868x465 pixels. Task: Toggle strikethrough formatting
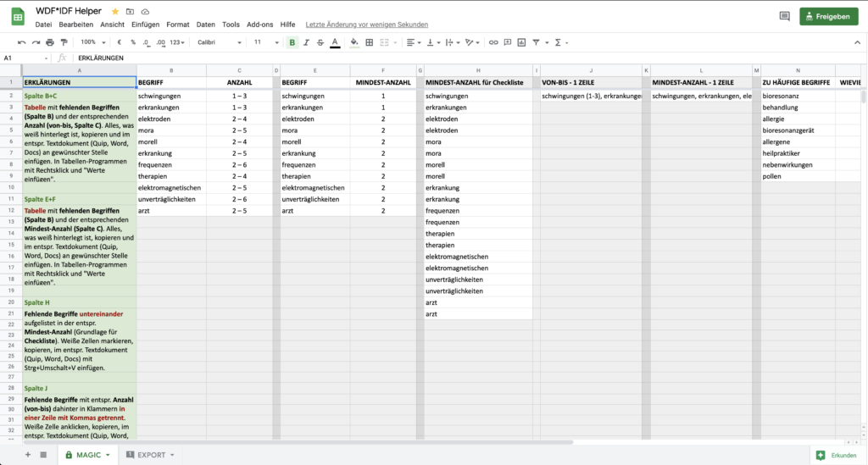coord(320,42)
